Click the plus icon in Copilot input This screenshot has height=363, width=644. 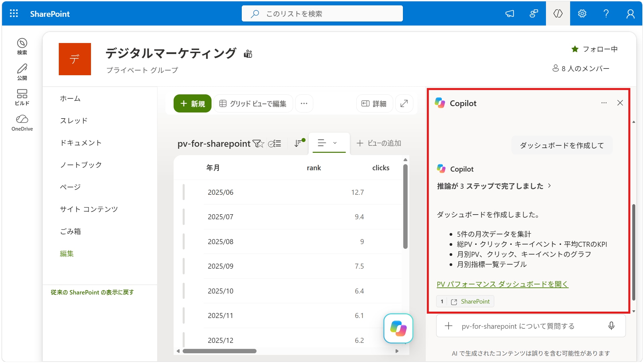449,326
